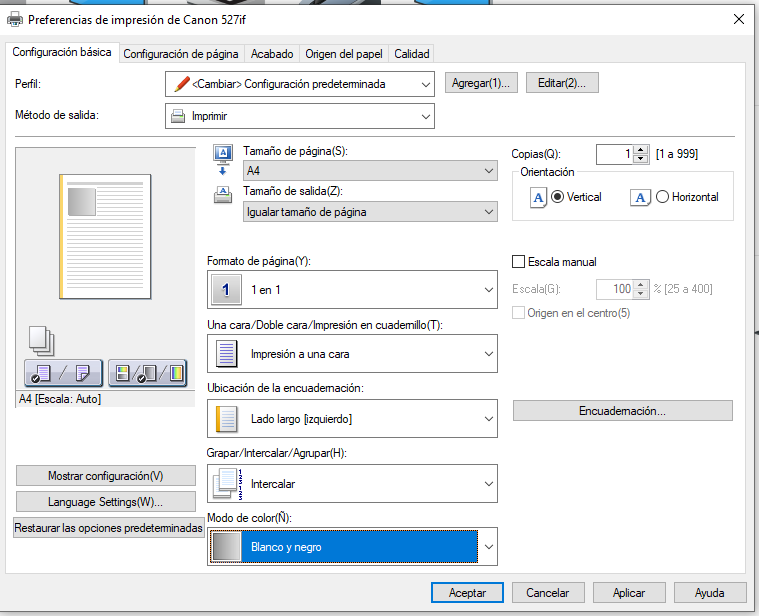Click the color mode toggle button under preview
This screenshot has height=616, width=759.
148,373
